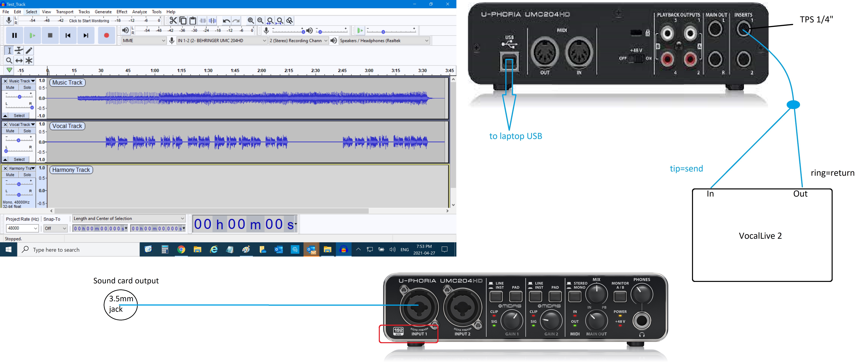Choose the Zoom magnifier tool
This screenshot has width=868, height=362.
[x=9, y=61]
